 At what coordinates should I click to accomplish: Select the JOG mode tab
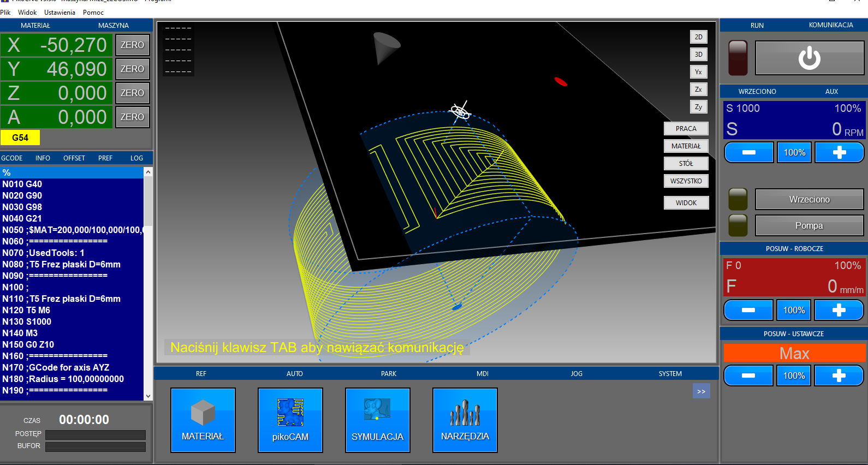576,374
